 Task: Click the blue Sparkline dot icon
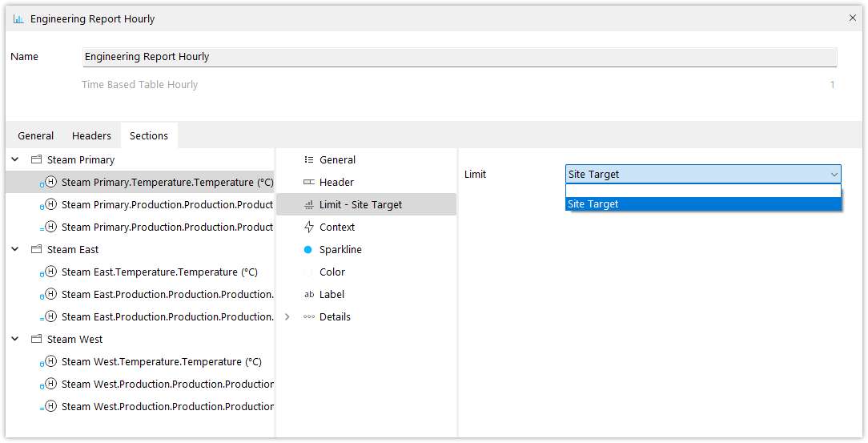coord(308,250)
